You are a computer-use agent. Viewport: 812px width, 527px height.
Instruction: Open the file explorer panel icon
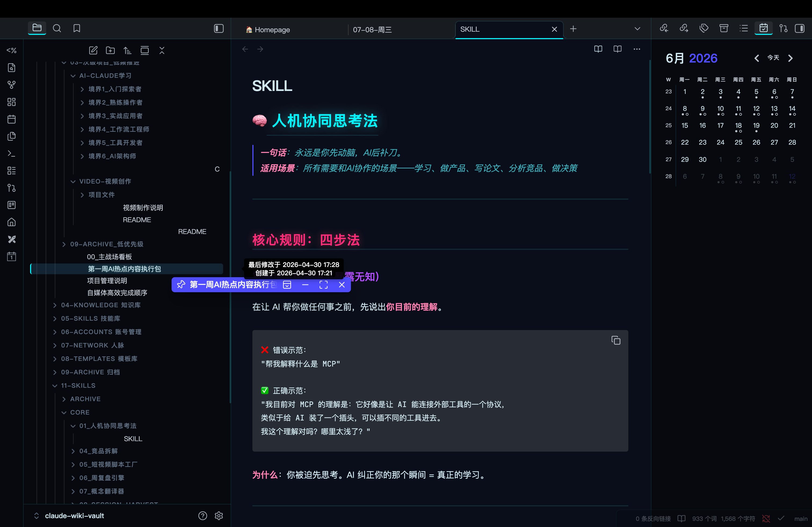(x=37, y=28)
